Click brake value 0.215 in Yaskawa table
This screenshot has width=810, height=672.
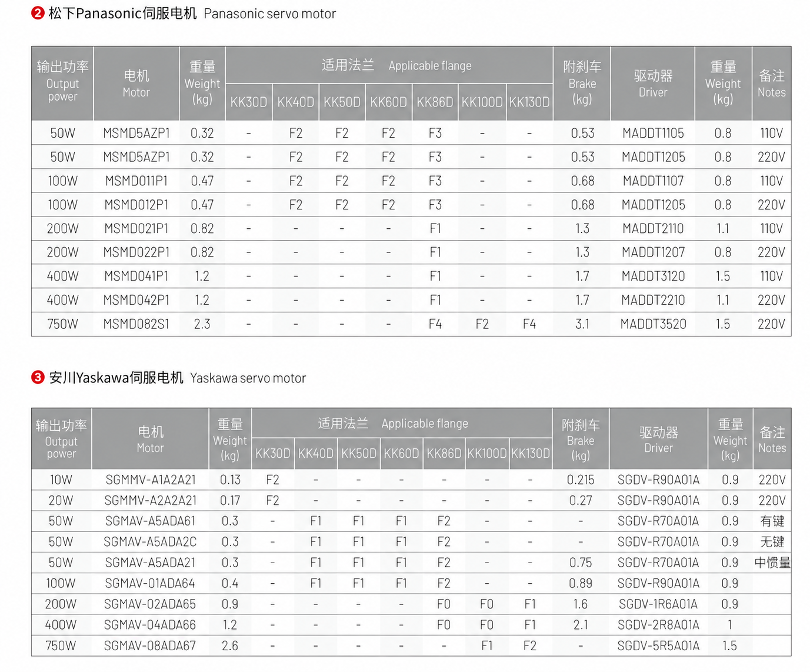click(581, 480)
